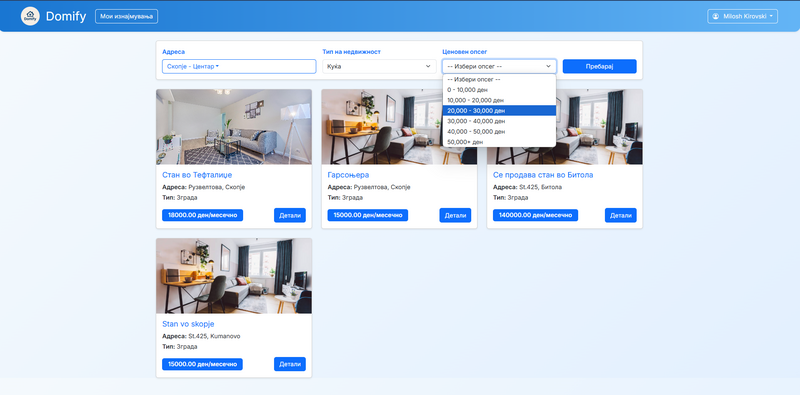Click the Domify logo icon
This screenshot has height=395, width=800.
(x=30, y=16)
